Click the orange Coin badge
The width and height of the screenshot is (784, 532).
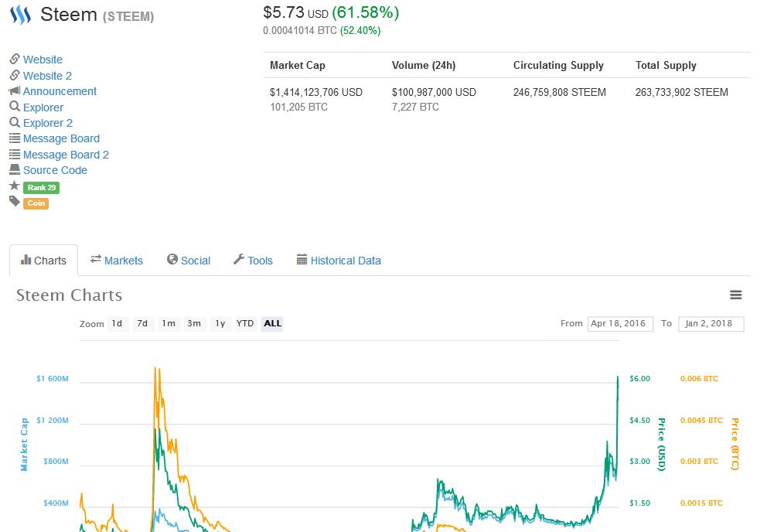coord(36,203)
